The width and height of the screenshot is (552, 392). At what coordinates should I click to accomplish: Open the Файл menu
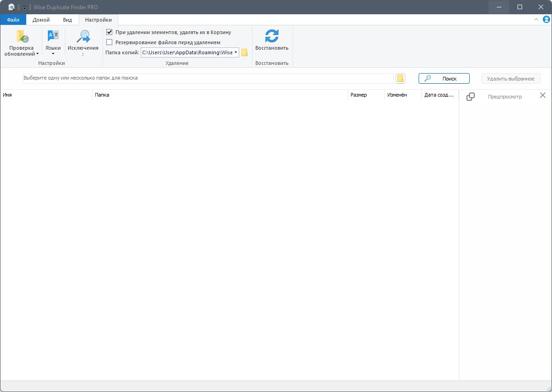13,20
